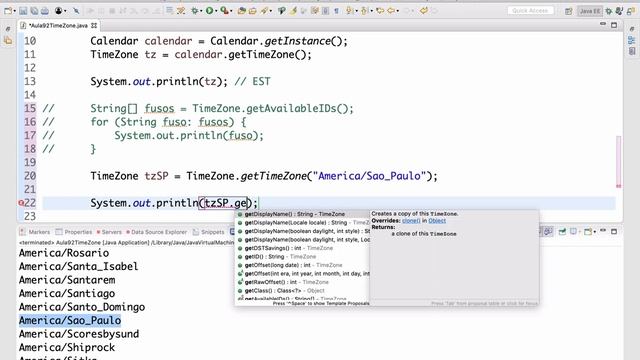Open the Servers view tab
This screenshot has width=640, height=360.
pyautogui.click(x=109, y=232)
